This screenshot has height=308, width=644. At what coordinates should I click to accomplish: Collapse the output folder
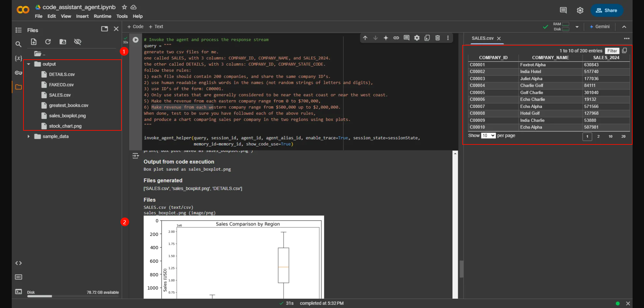point(29,64)
